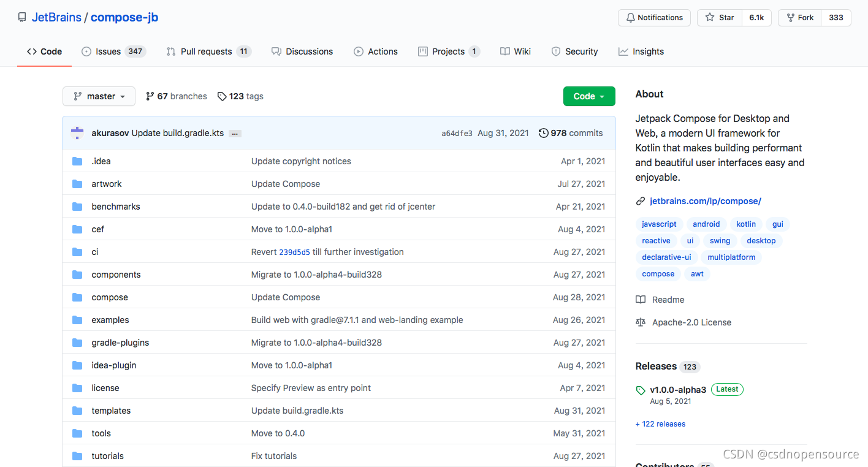
Task: Click the folder icon for idea-plugin
Action: [x=77, y=365]
